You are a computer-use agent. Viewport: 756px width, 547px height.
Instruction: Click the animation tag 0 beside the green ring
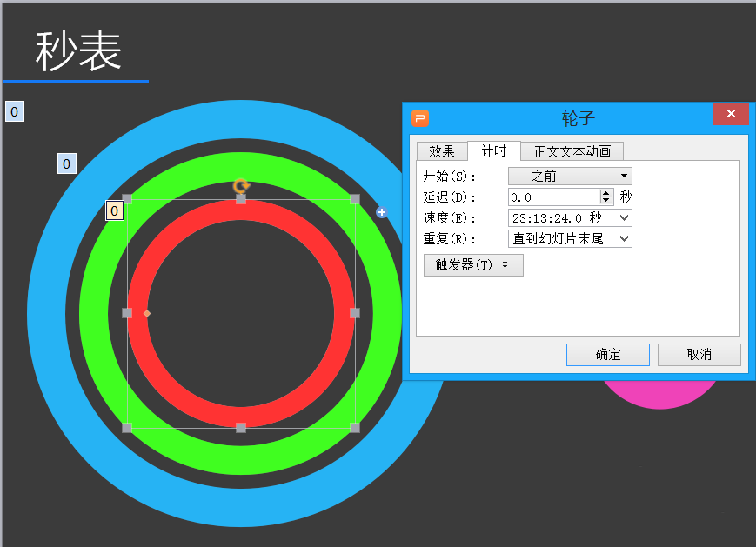(x=66, y=163)
